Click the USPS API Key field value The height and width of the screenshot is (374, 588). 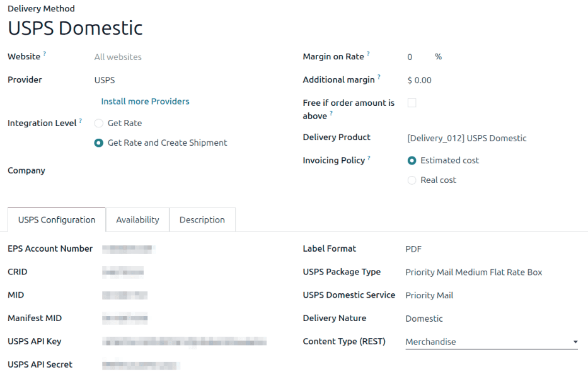pyautogui.click(x=184, y=342)
